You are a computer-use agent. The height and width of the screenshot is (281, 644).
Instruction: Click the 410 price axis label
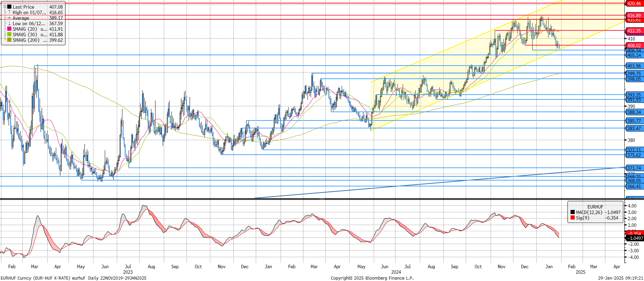(x=631, y=39)
